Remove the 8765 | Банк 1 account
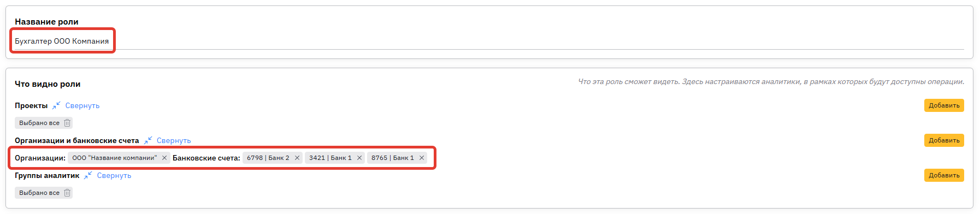 422,158
